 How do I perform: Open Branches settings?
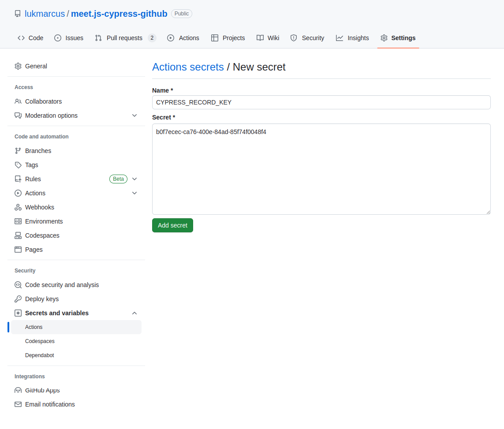pos(76,151)
